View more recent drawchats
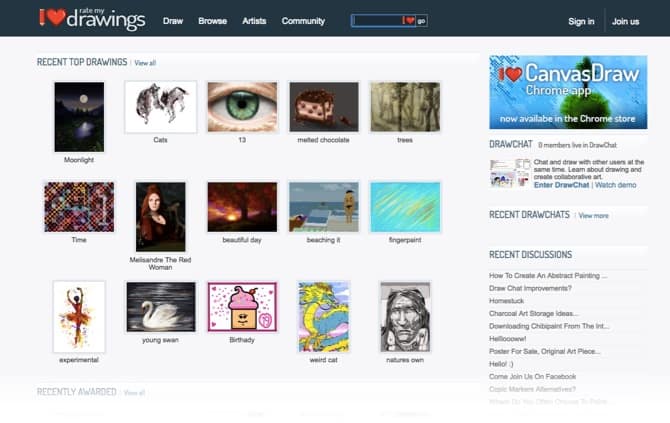This screenshot has height=423, width=670. (593, 216)
